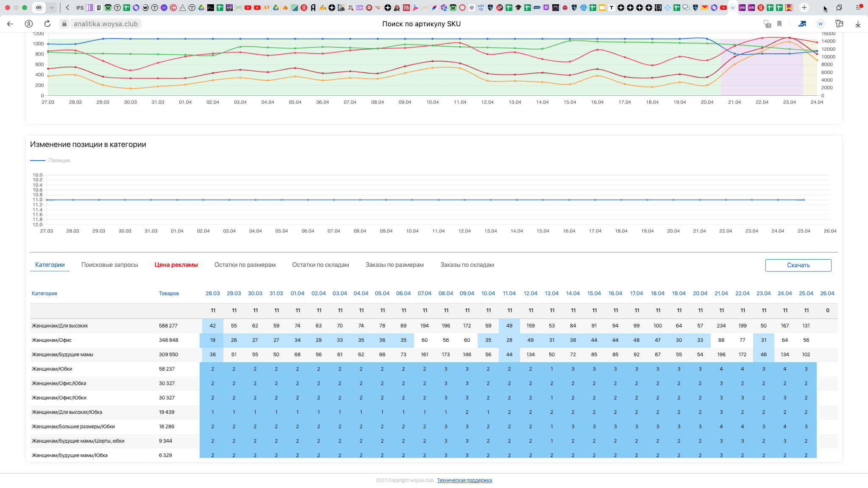
Task: Bookmark this page with the bookmark icon
Action: (x=779, y=24)
